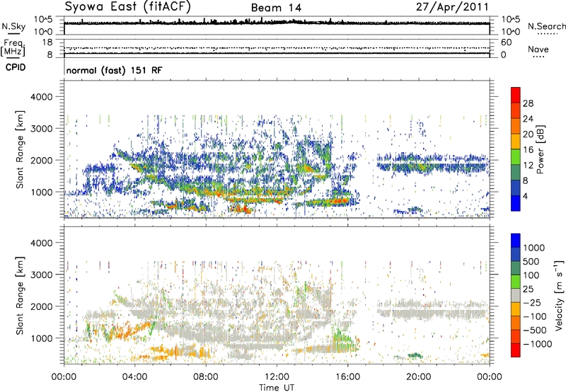Click the "18" tick on the frequency axis
This screenshot has width=566, height=392.
pos(47,42)
